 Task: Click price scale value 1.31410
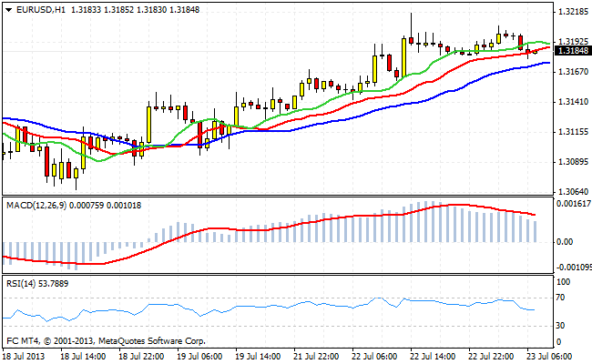tap(573, 102)
